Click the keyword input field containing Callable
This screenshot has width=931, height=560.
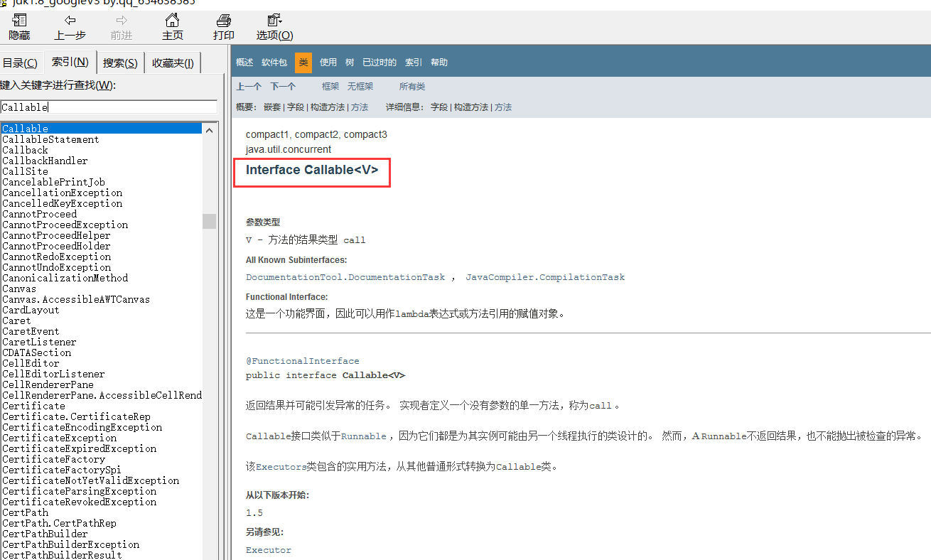pos(109,107)
